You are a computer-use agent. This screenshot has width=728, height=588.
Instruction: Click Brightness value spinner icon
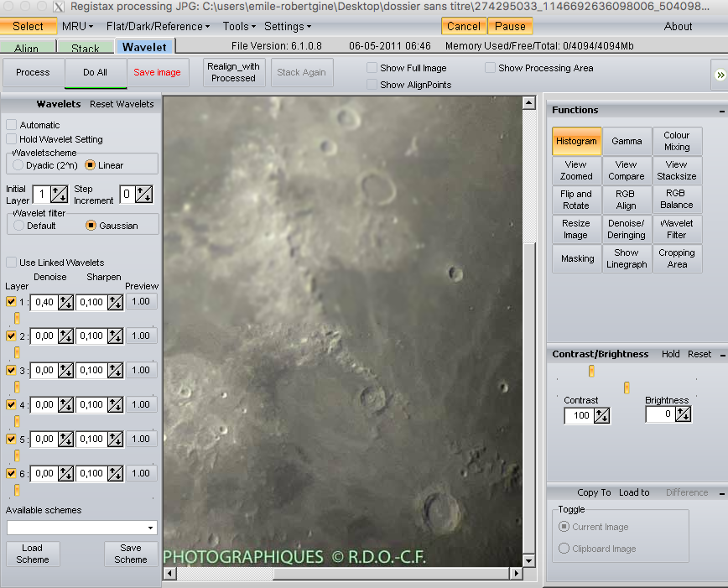pos(683,414)
